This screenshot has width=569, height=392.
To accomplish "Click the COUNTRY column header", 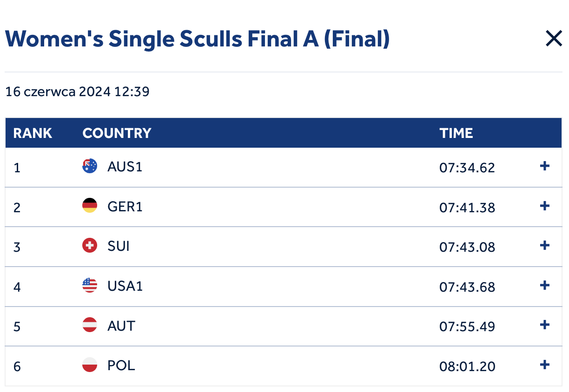I will tap(117, 133).
